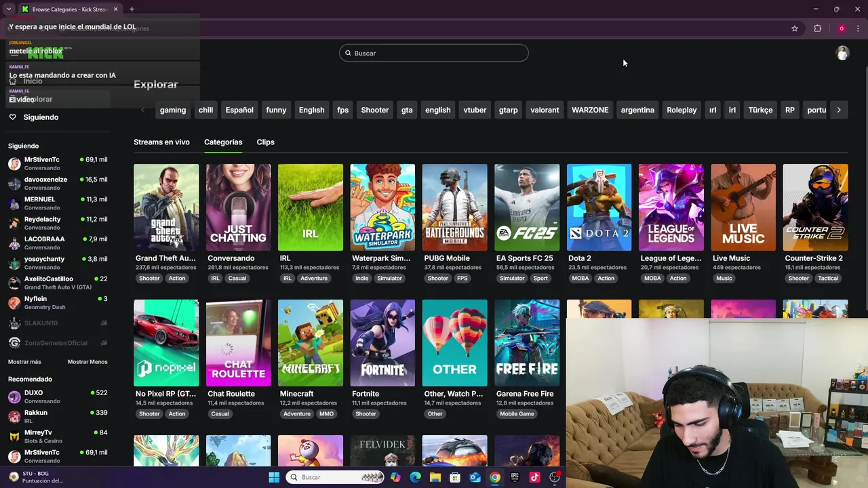Launch Microsoft Edge from the taskbar
The height and width of the screenshot is (488, 868).
pyautogui.click(x=416, y=477)
